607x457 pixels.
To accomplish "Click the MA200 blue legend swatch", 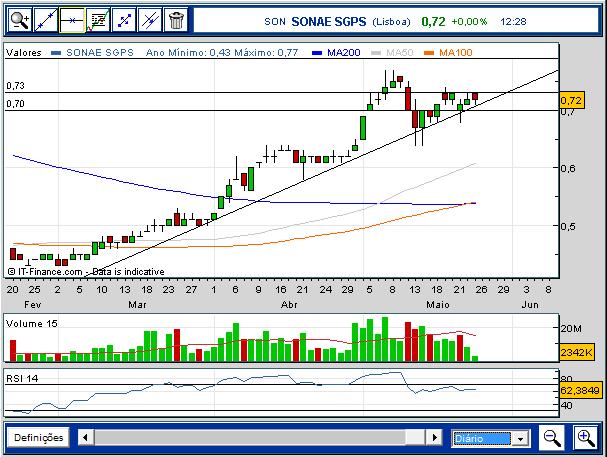I will pyautogui.click(x=317, y=53).
